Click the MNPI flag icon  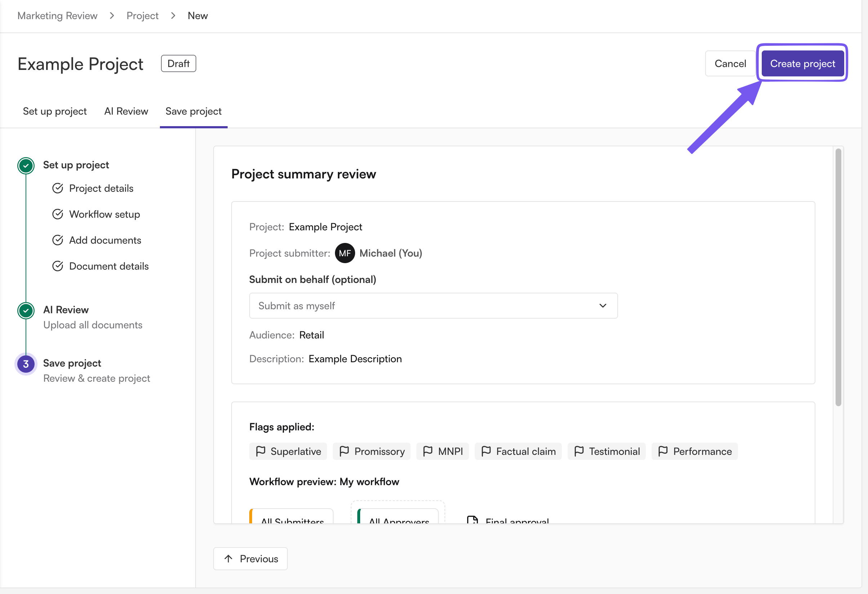(428, 451)
